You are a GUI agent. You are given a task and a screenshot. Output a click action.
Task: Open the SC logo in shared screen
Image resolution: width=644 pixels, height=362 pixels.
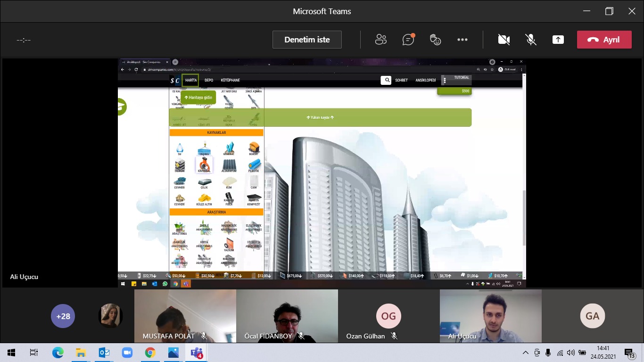pyautogui.click(x=175, y=81)
